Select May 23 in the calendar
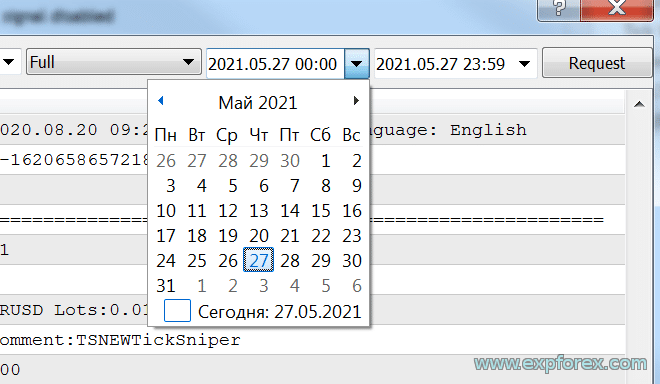This screenshot has width=660, height=384. [x=352, y=236]
